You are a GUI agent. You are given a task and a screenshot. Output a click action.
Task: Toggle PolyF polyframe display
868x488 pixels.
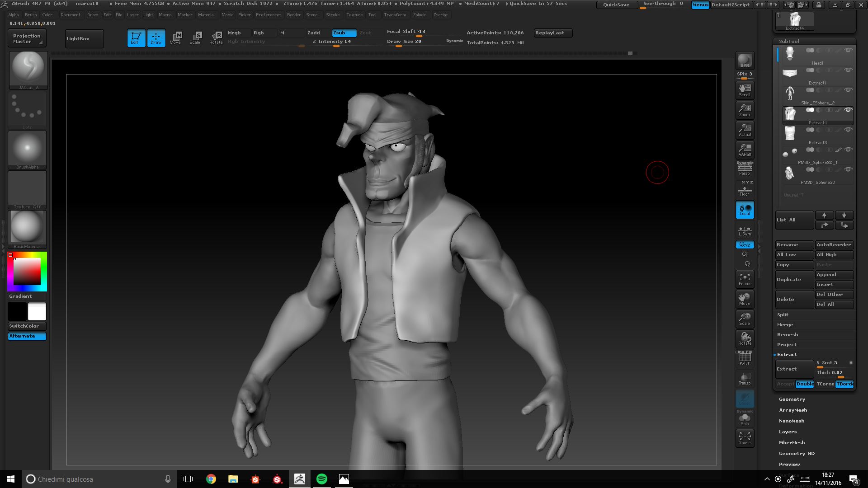point(745,358)
